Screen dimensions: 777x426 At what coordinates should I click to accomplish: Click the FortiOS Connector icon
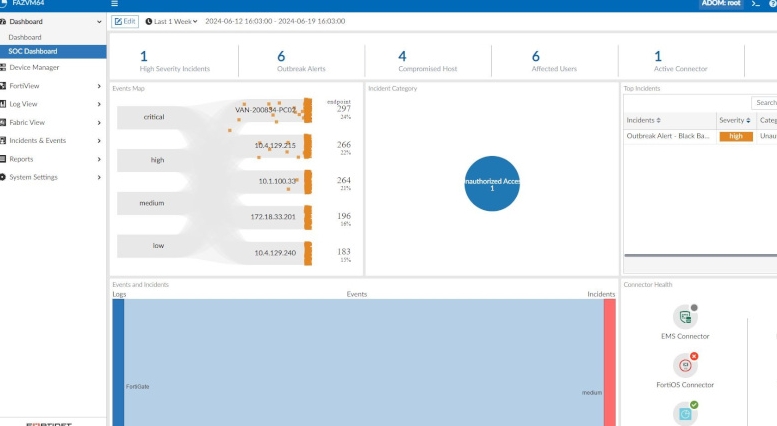pos(685,366)
